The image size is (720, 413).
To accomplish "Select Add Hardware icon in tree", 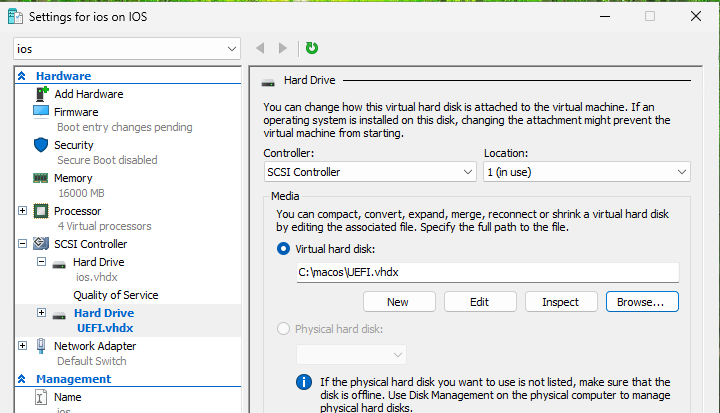I will pyautogui.click(x=42, y=94).
